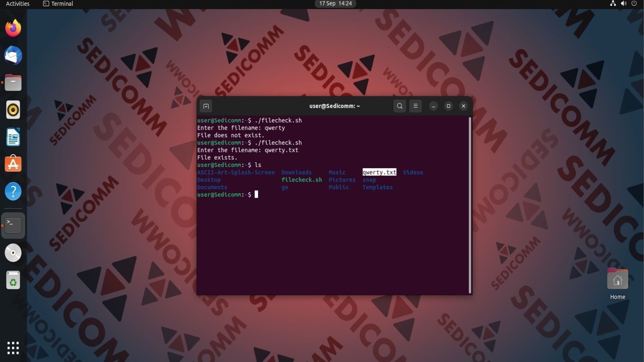Select the Terminal icon in the dock

tap(13, 225)
